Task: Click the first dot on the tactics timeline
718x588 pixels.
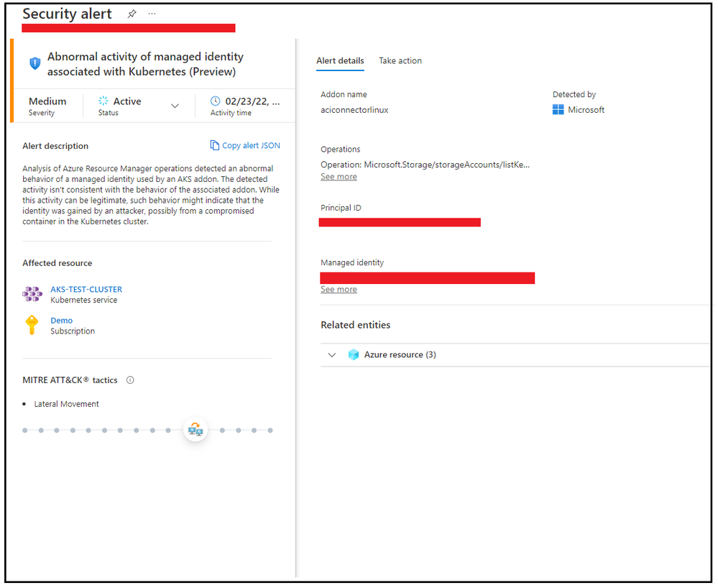Action: (x=25, y=431)
